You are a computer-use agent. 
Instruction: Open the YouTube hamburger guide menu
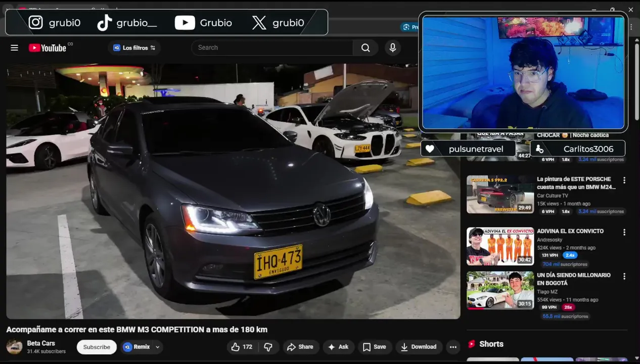pos(14,48)
